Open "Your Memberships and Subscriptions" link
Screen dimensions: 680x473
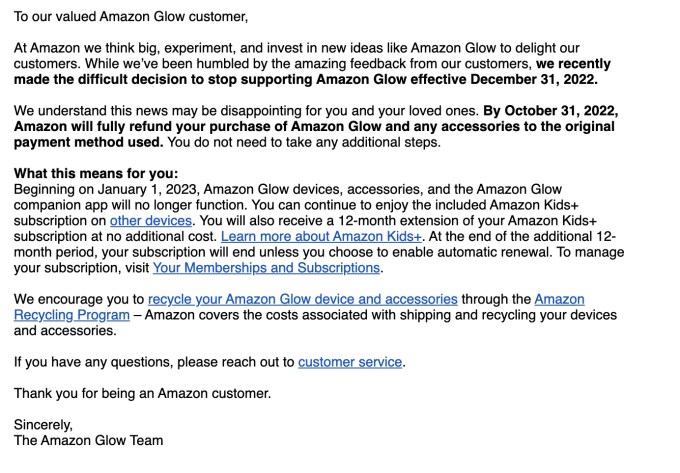tap(266, 268)
